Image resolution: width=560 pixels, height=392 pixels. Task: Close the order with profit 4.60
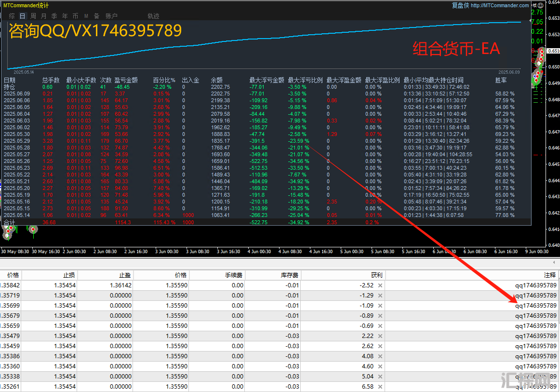click(x=380, y=366)
